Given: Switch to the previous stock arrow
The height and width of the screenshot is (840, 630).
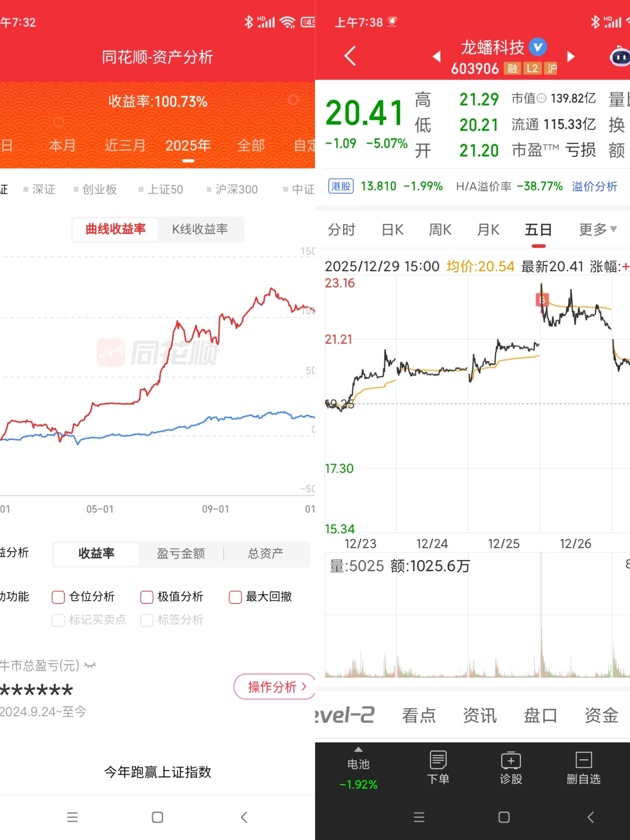Looking at the screenshot, I should point(436,57).
